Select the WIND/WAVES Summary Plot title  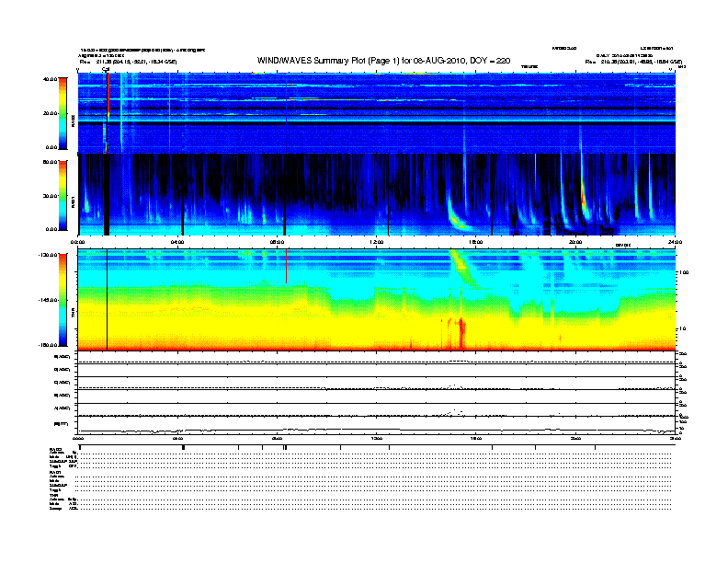(x=383, y=61)
